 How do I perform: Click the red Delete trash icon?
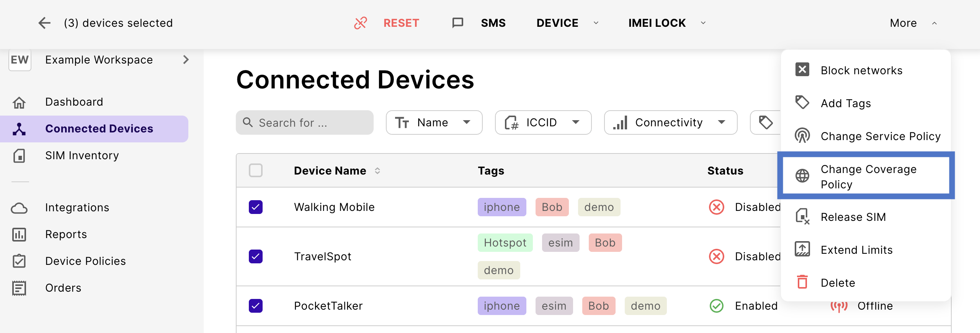pyautogui.click(x=802, y=282)
